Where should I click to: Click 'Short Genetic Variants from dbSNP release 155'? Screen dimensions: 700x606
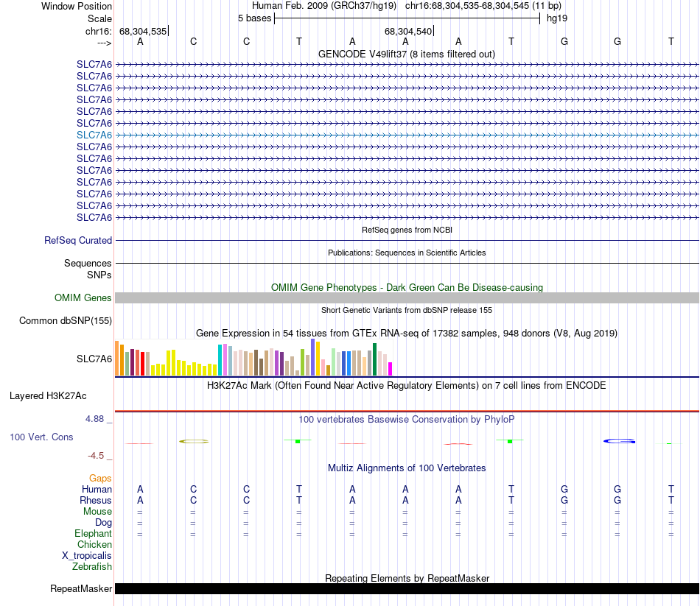(x=407, y=310)
